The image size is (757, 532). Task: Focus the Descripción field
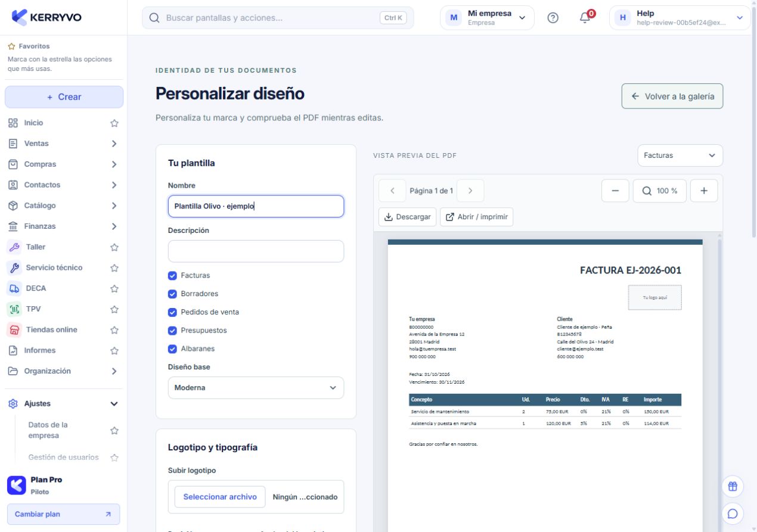(256, 251)
